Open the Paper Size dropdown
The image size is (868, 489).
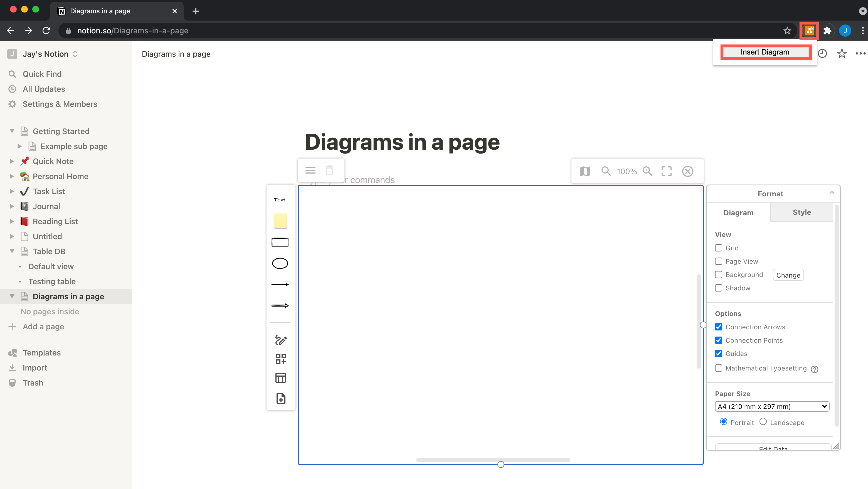(x=772, y=406)
